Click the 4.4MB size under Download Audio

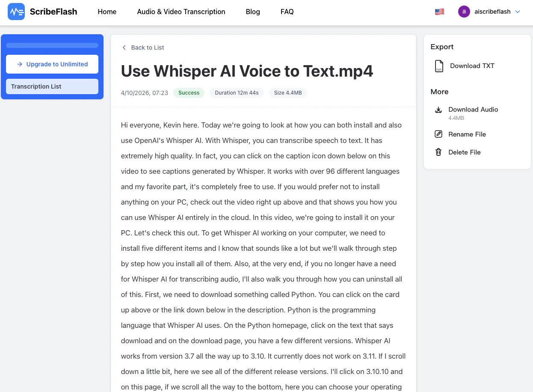456,118
